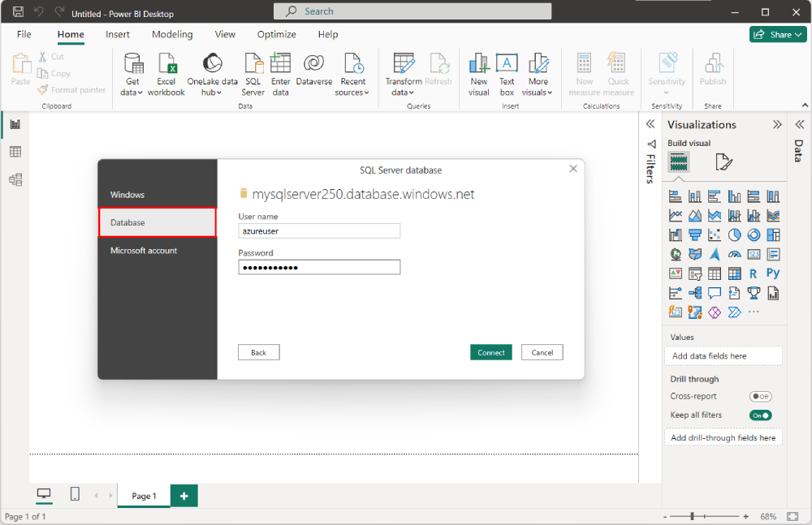Insert a New visual from the ribbon
The image size is (812, 525).
[x=479, y=75]
